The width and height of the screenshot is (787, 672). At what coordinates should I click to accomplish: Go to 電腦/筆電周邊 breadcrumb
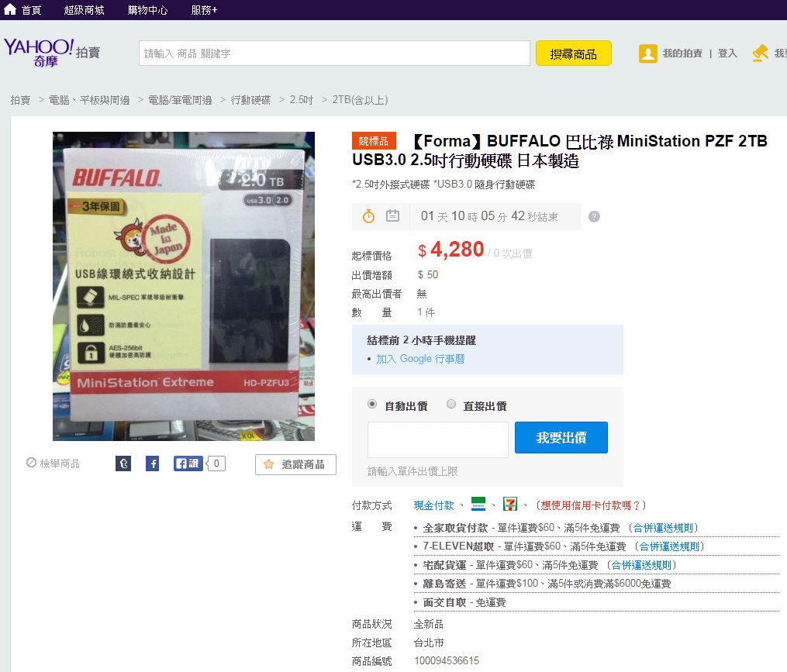180,100
